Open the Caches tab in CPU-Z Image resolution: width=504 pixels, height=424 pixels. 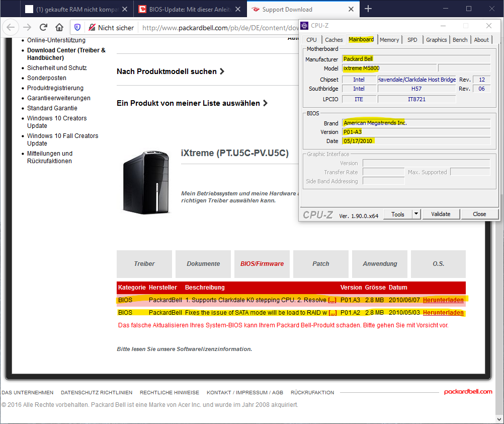coord(333,40)
